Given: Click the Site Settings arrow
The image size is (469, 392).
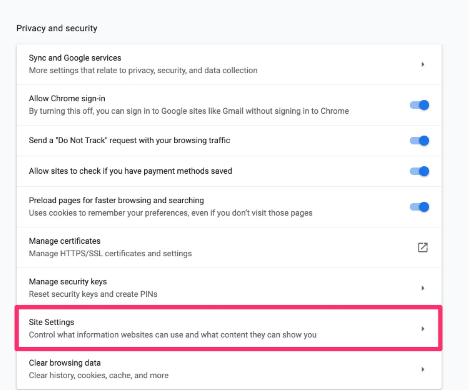Looking at the screenshot, I should (x=423, y=329).
